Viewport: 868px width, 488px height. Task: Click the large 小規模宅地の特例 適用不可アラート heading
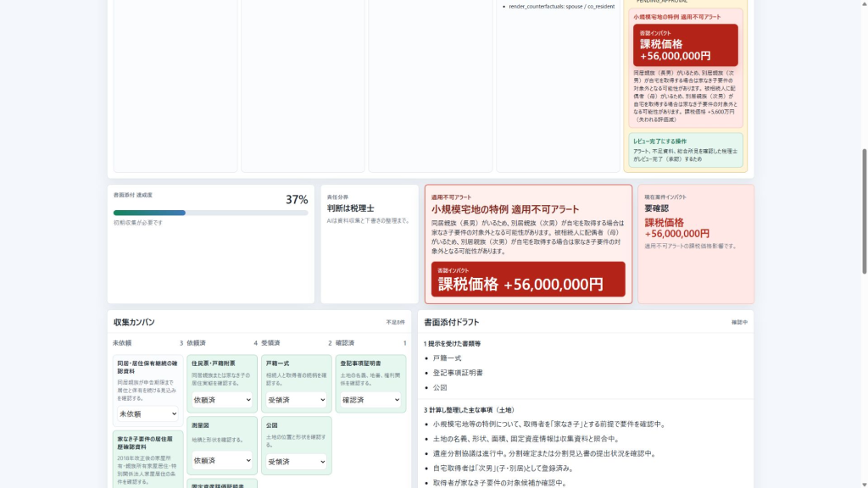click(505, 209)
